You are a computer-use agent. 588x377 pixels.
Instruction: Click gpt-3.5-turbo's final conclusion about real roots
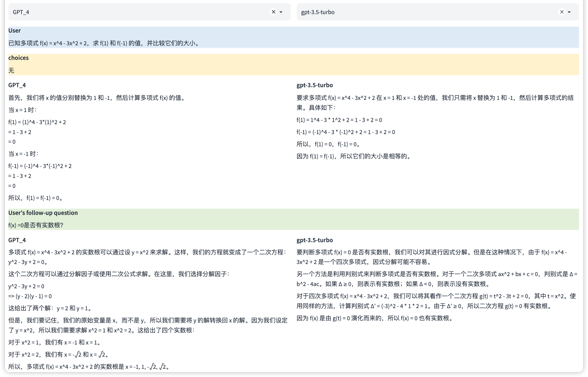pyautogui.click(x=375, y=318)
